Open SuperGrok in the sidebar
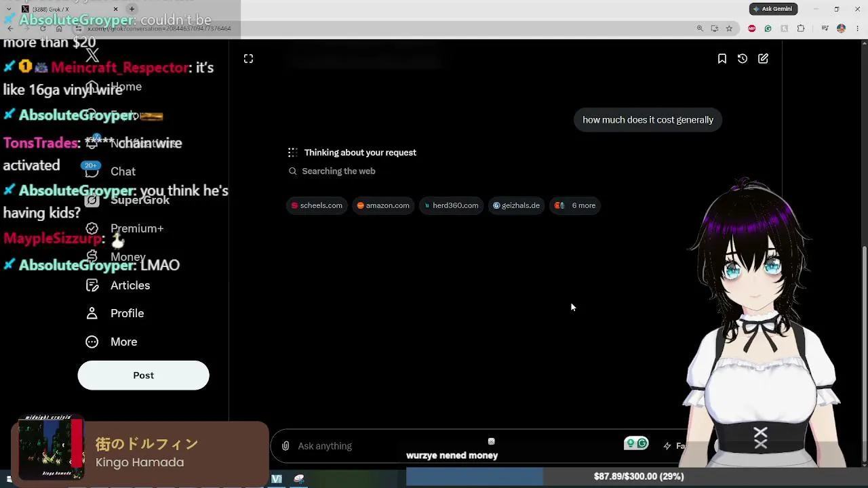 [x=127, y=200]
